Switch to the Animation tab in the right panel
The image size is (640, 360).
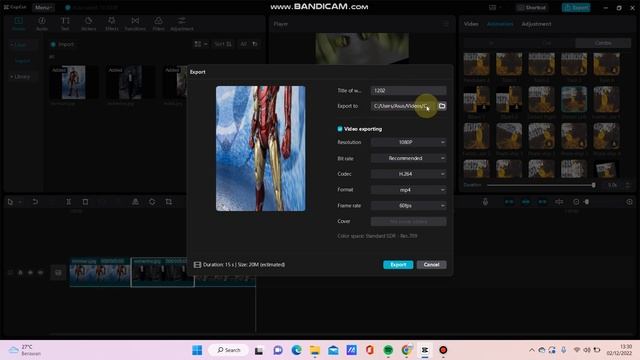coord(500,24)
